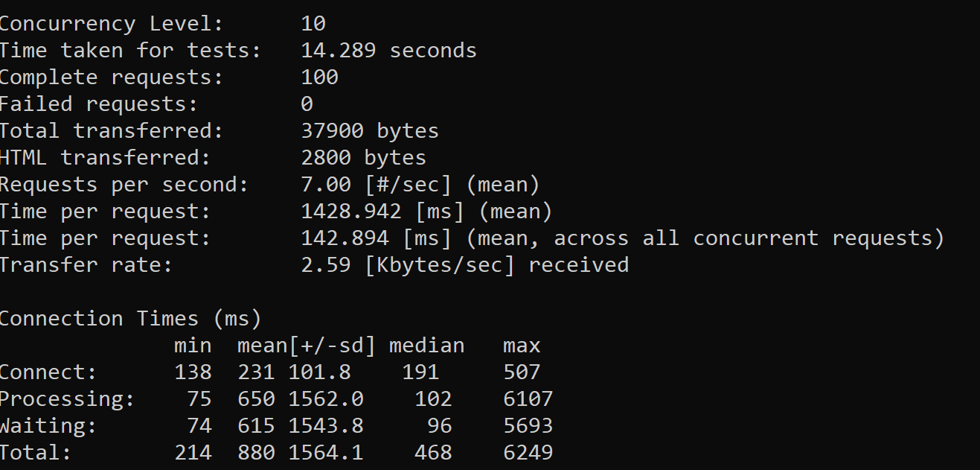
Task: Click the Connect row max value 507
Action: tap(522, 372)
